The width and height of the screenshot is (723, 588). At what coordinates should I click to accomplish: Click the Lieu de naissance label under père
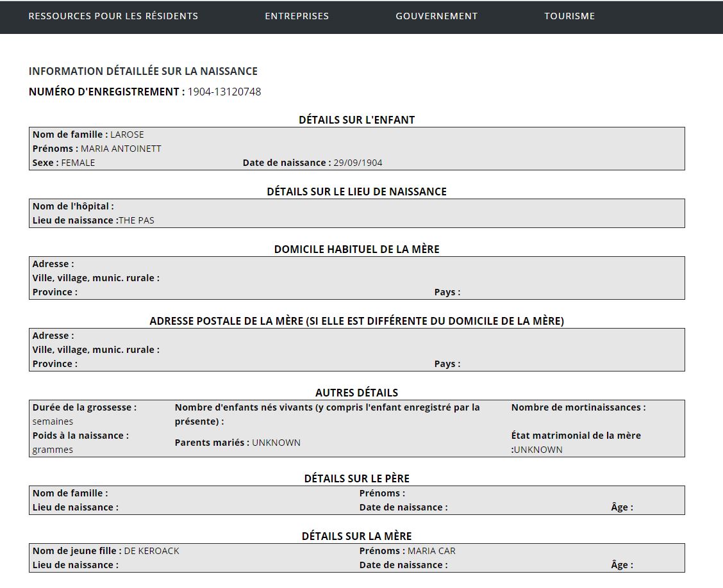click(x=75, y=507)
